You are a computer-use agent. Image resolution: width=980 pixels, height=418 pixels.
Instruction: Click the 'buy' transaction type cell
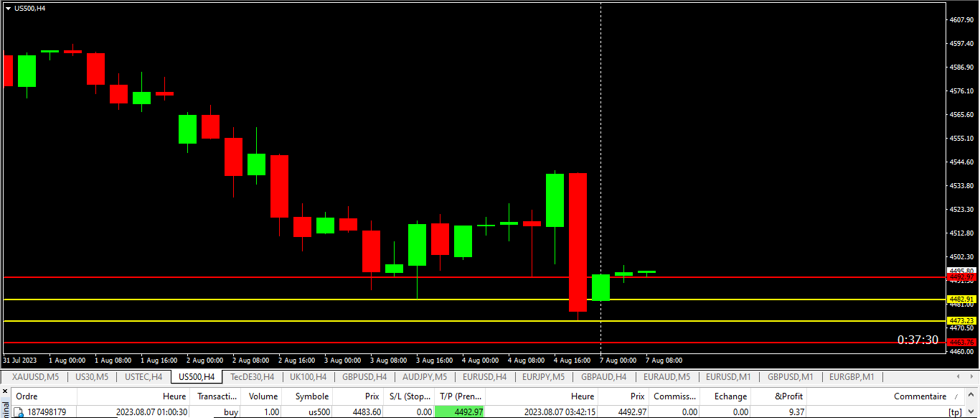tap(231, 412)
